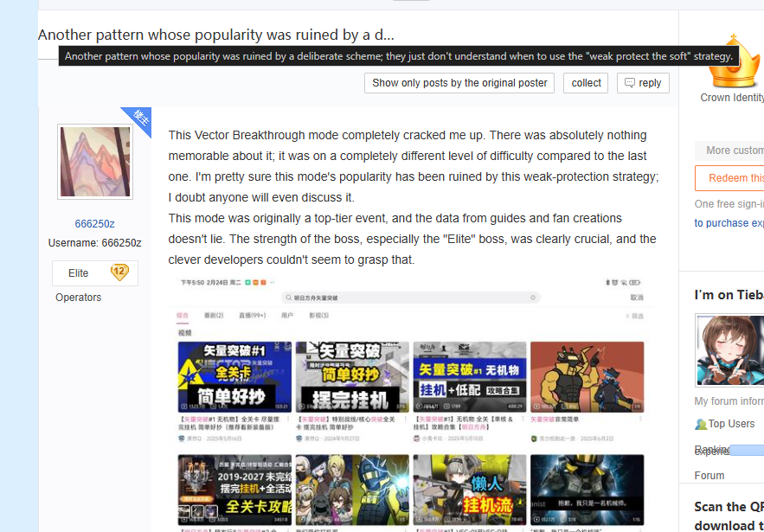Click the 'Top Users' label

pos(731,423)
